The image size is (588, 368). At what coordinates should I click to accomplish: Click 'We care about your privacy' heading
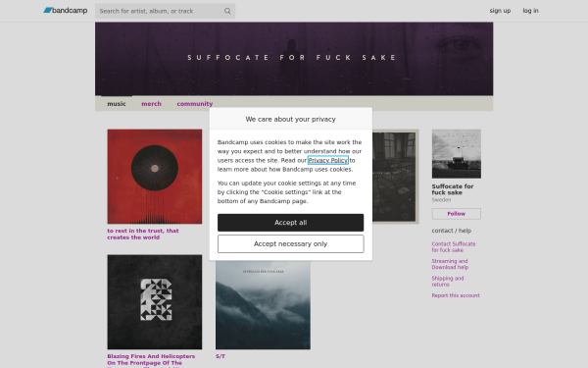click(x=291, y=119)
